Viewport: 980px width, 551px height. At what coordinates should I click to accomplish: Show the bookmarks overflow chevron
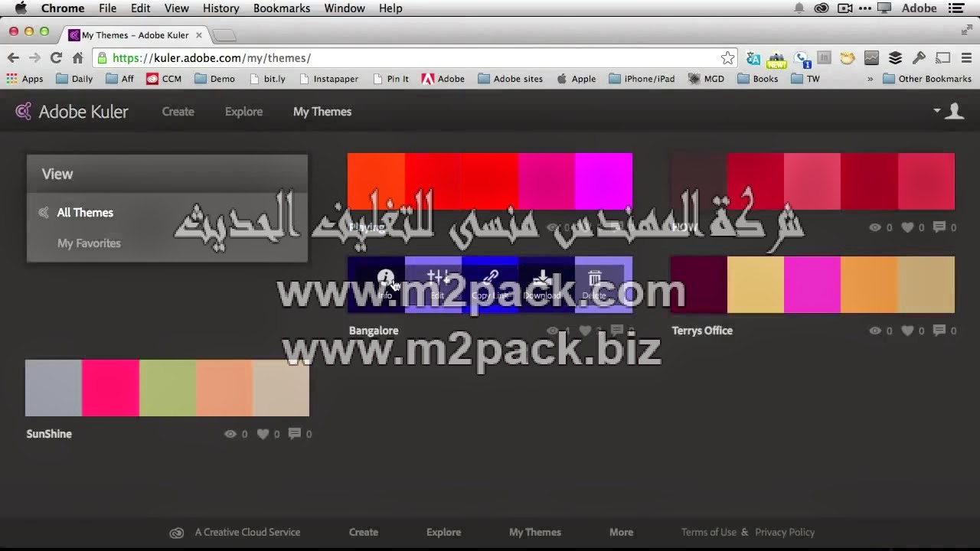(x=870, y=79)
